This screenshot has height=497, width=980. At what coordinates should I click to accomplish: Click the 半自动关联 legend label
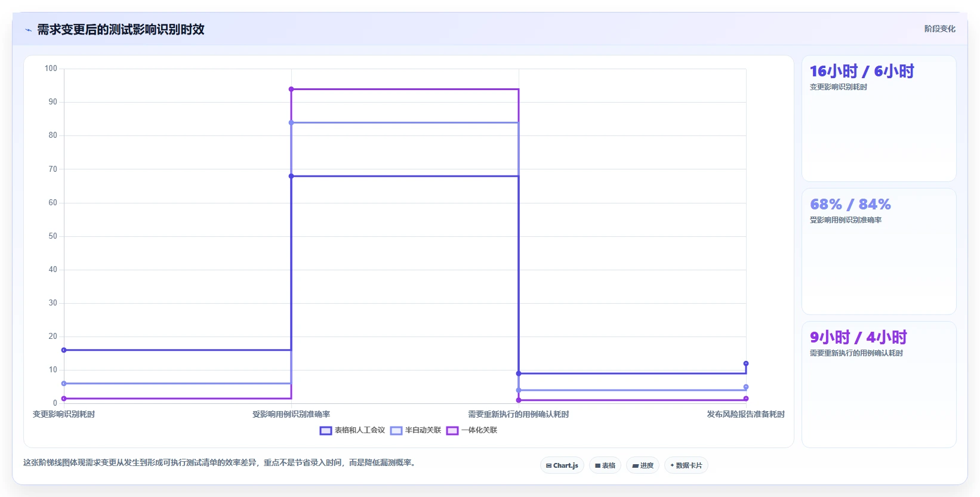point(423,430)
